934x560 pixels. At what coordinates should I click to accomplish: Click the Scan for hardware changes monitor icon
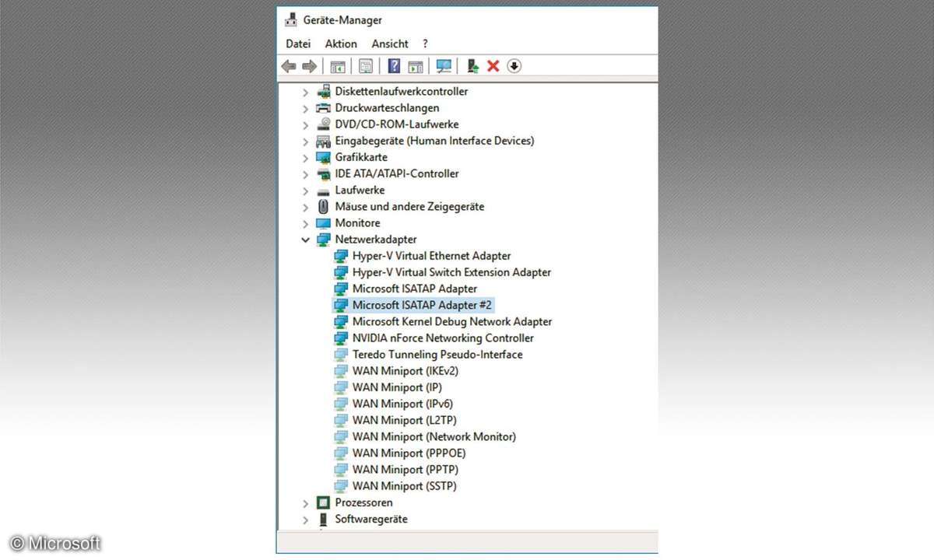[x=444, y=66]
